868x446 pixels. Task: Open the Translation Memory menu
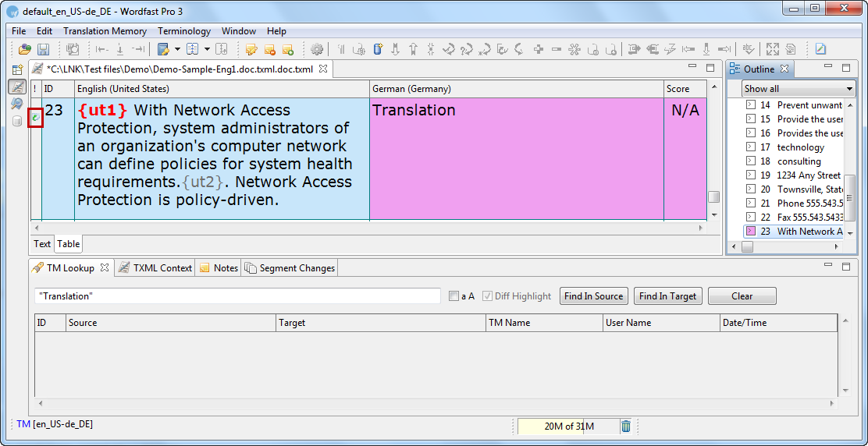[105, 31]
